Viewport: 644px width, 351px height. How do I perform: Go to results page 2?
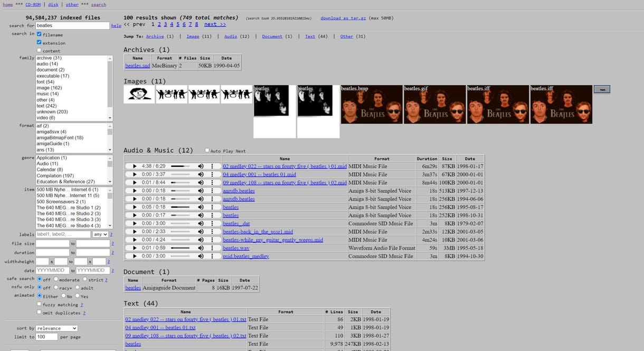pyautogui.click(x=159, y=24)
